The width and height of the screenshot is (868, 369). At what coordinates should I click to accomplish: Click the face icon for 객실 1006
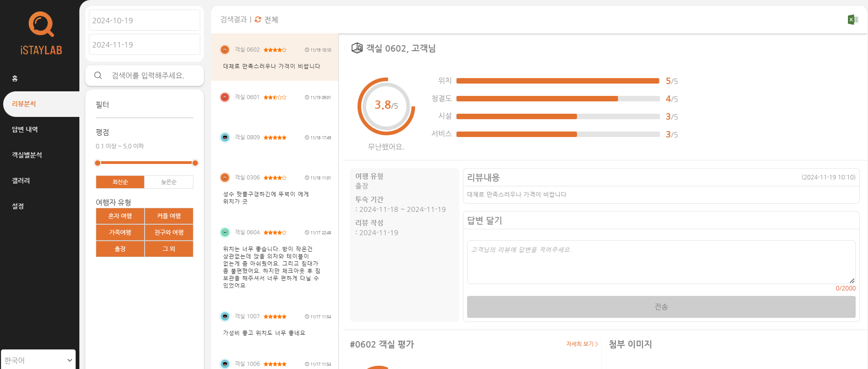[225, 364]
